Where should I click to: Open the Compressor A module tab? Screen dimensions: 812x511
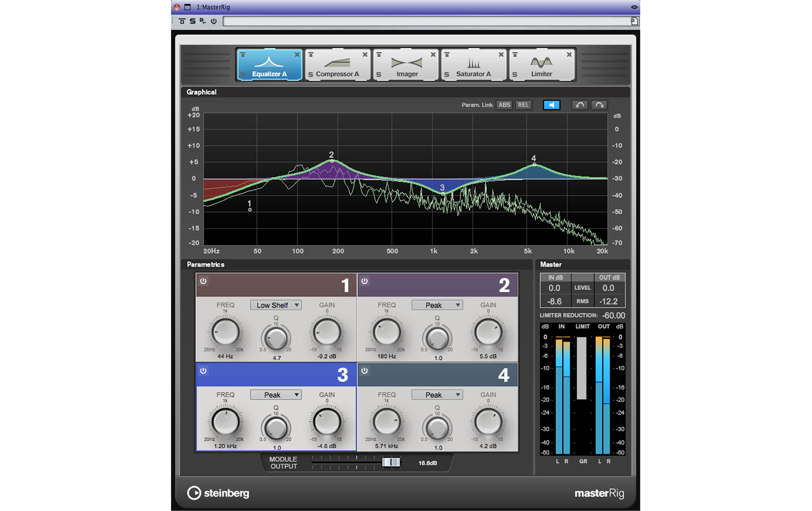[337, 65]
